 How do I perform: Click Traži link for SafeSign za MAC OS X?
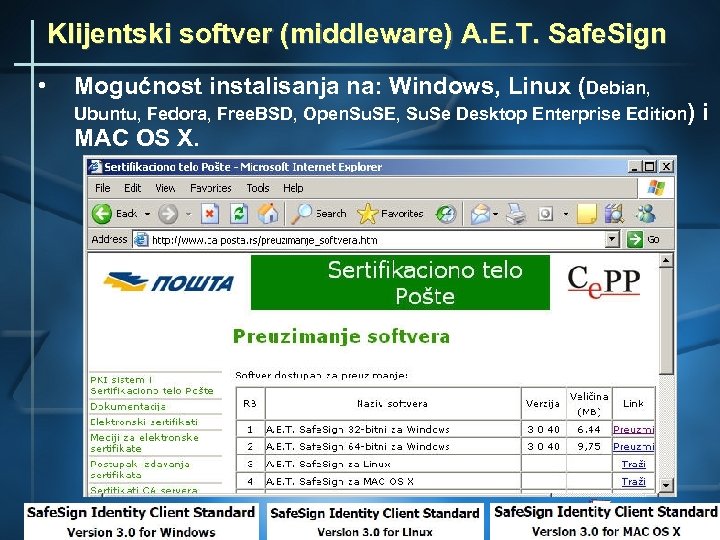[634, 481]
